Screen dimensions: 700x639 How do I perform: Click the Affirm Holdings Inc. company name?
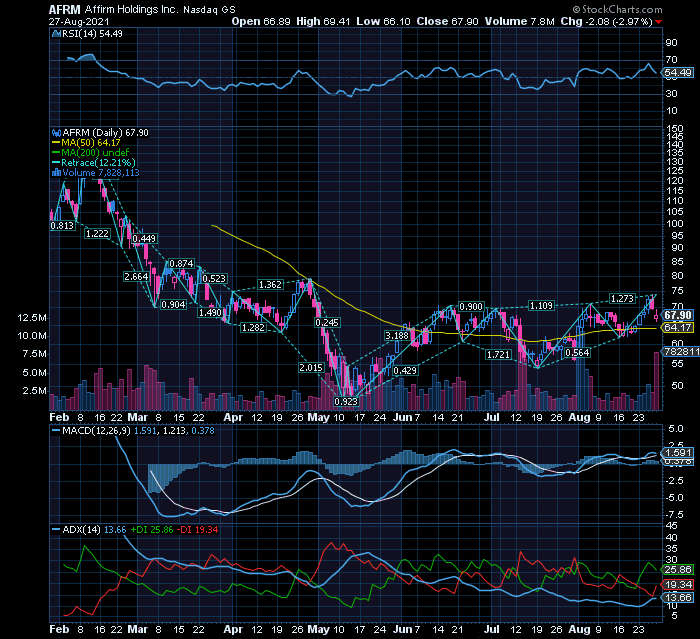pyautogui.click(x=131, y=9)
